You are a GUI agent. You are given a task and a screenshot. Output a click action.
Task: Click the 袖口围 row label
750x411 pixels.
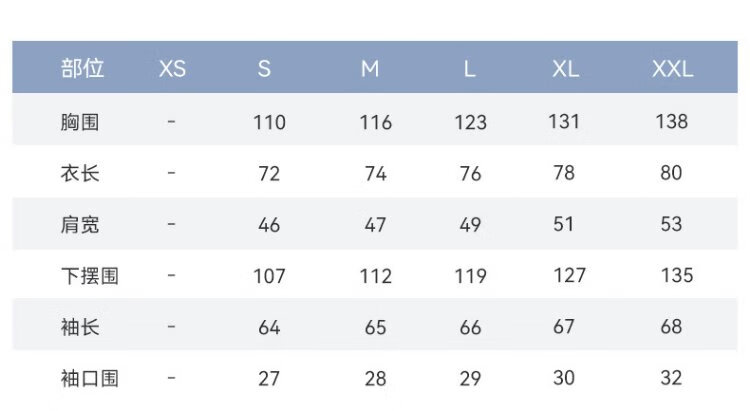(89, 378)
